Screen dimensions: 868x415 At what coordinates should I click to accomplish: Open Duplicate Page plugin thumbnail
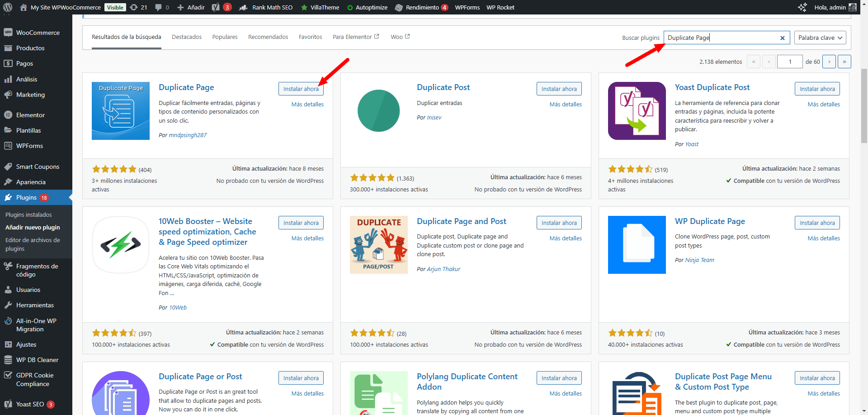coord(121,111)
